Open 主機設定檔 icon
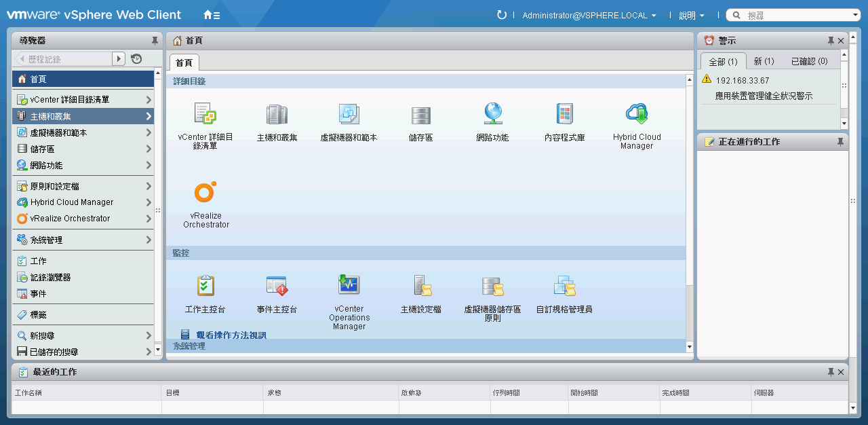The width and height of the screenshot is (868, 425). click(x=422, y=286)
